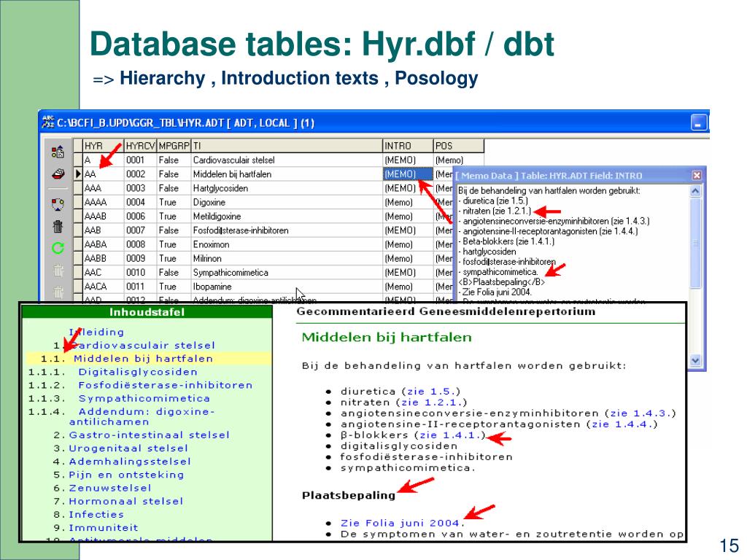Click the Memo Data scrollbar up arrow
The width and height of the screenshot is (747, 560).
click(x=695, y=192)
